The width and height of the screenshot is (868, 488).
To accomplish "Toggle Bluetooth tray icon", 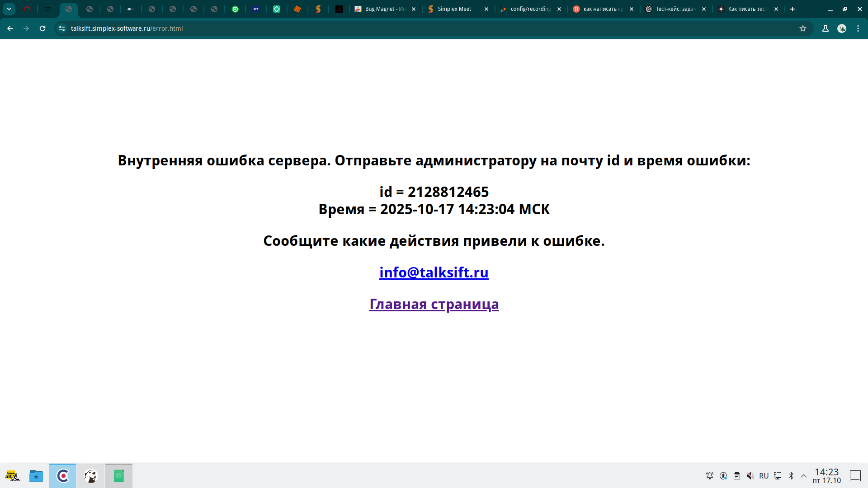I will (x=791, y=476).
